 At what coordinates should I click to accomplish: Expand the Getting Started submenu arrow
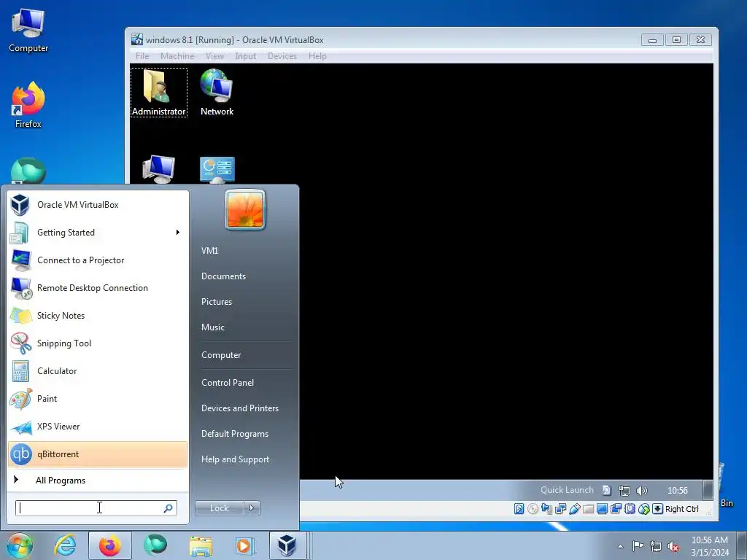(x=178, y=233)
